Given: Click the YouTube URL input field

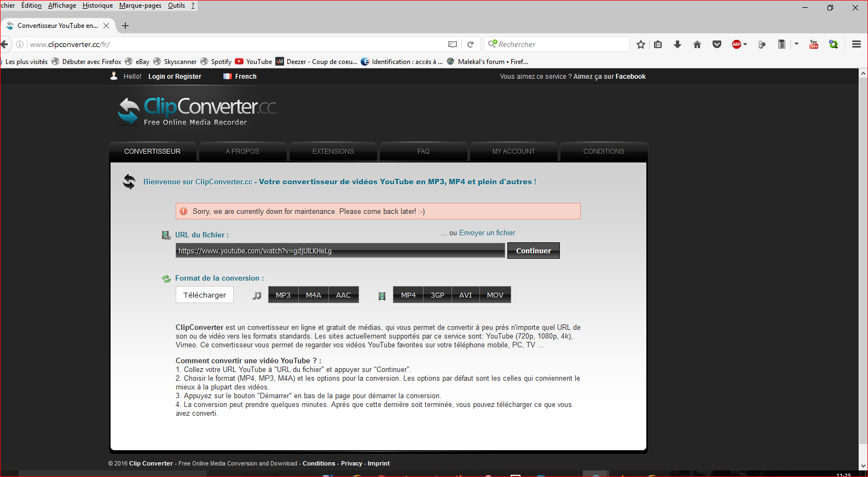Looking at the screenshot, I should pos(340,251).
